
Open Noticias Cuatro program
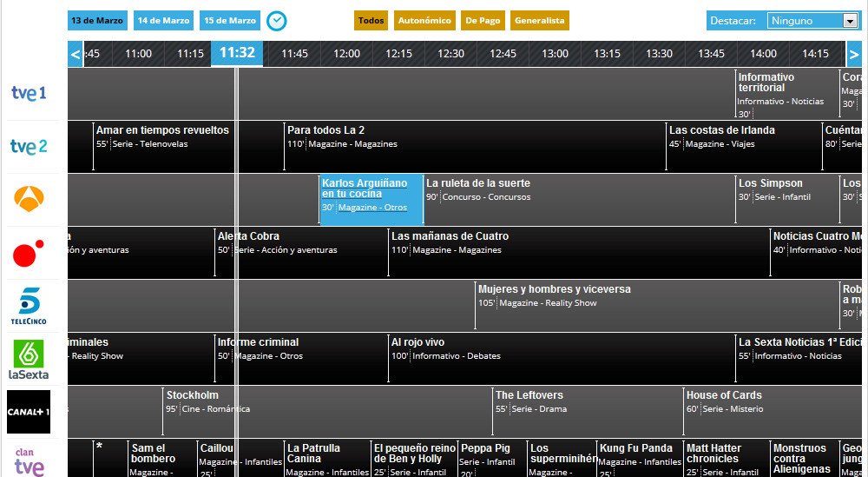click(x=818, y=236)
